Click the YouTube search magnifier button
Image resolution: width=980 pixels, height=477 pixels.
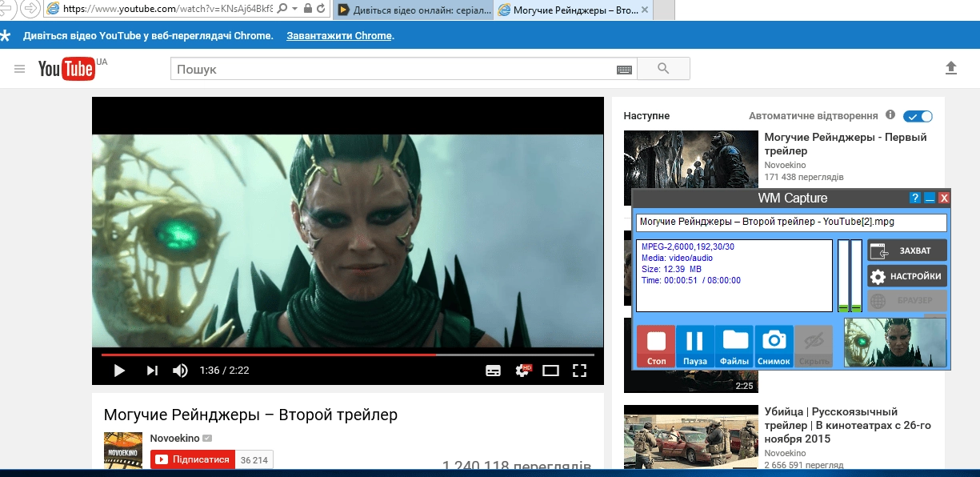[x=663, y=69]
